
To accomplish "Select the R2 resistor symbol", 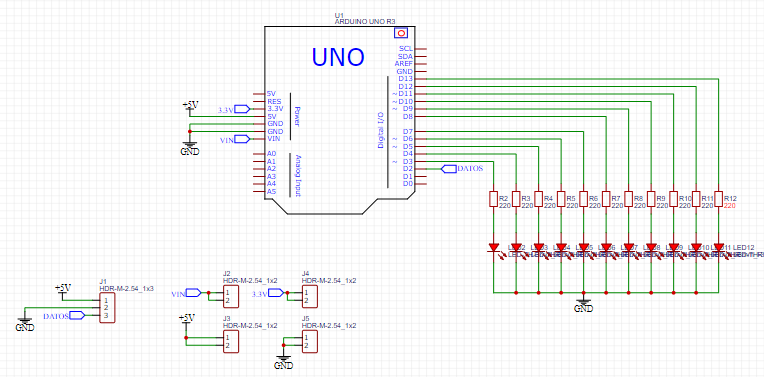I will point(493,199).
